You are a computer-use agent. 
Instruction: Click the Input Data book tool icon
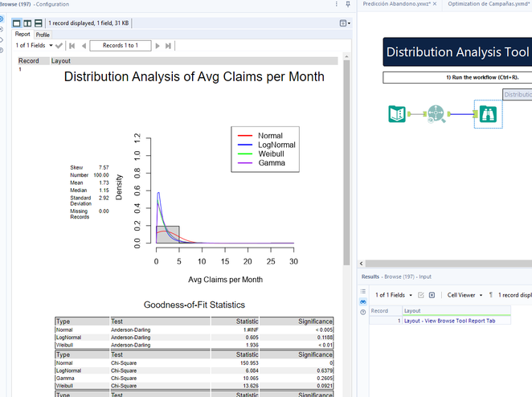tap(397, 114)
